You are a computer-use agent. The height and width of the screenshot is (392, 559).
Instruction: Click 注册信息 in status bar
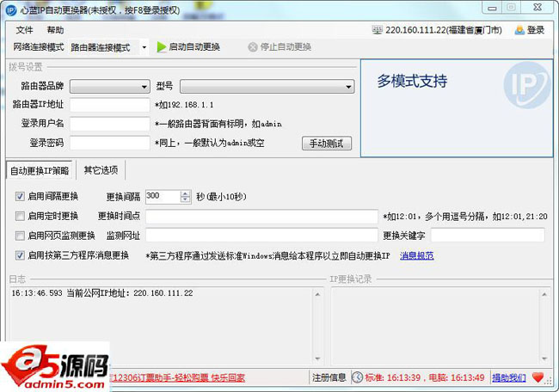point(329,377)
